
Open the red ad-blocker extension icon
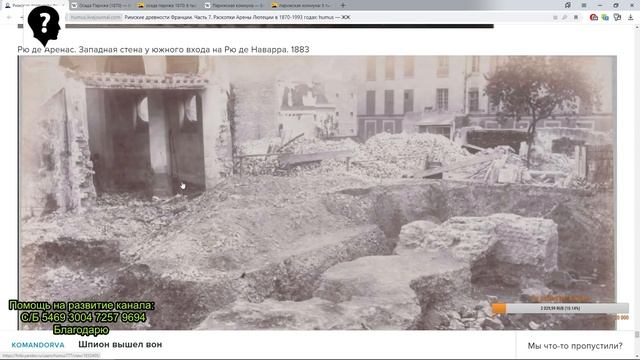[594, 17]
